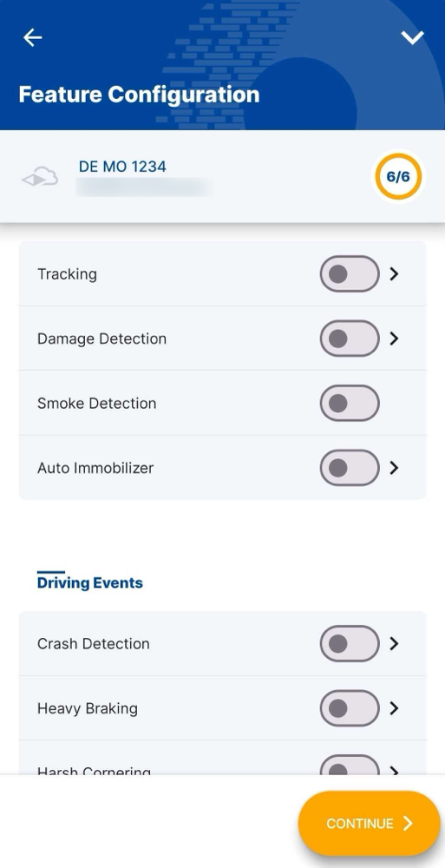This screenshot has width=445, height=868.
Task: Tap the cloud device icon
Action: pyautogui.click(x=40, y=177)
